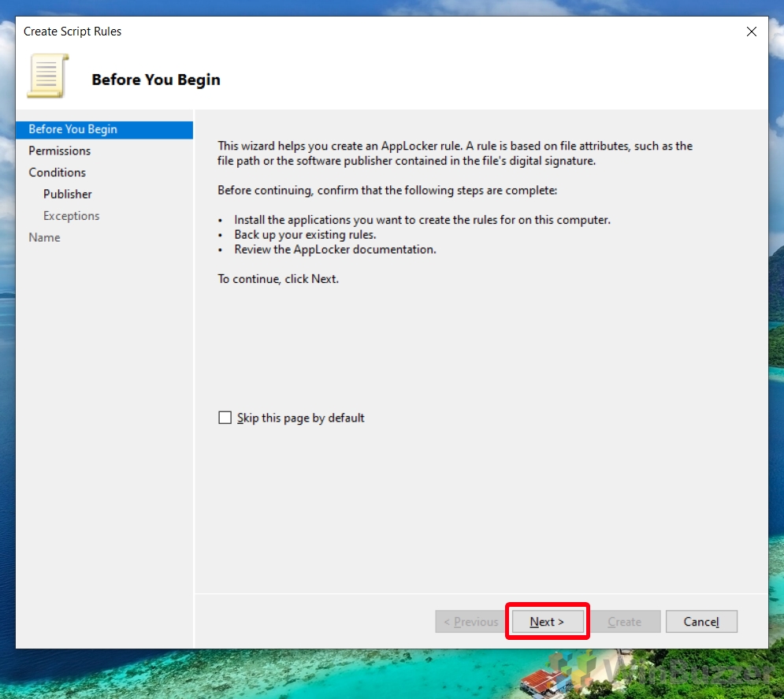Click the To continue instruction text
The width and height of the screenshot is (784, 699).
click(277, 279)
